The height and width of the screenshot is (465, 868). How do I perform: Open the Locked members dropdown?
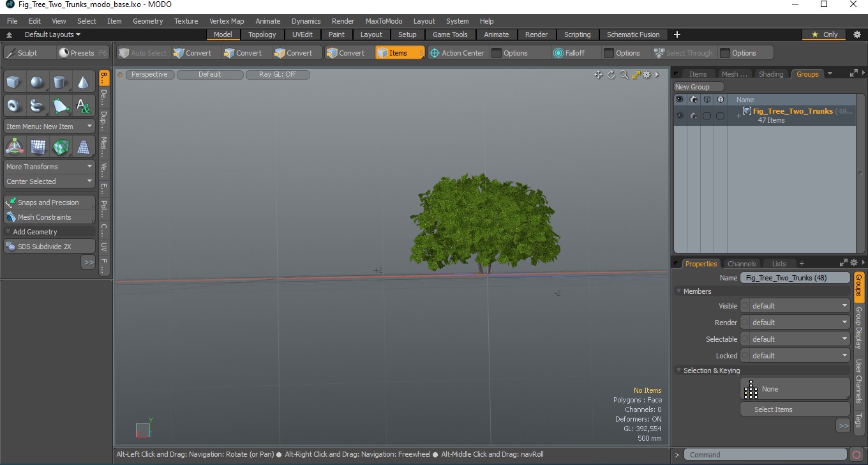[x=795, y=356]
